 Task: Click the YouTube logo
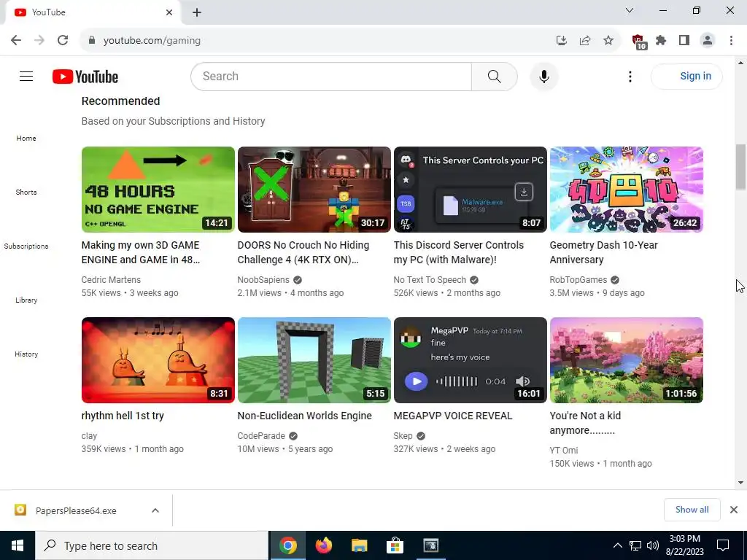[85, 76]
